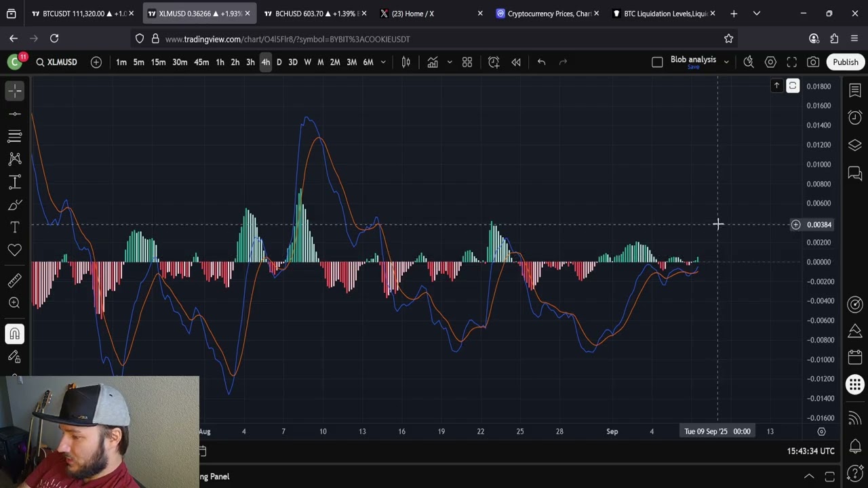Expand the Blob analysis layout dropdown
Viewport: 868px width, 488px height.
point(726,62)
